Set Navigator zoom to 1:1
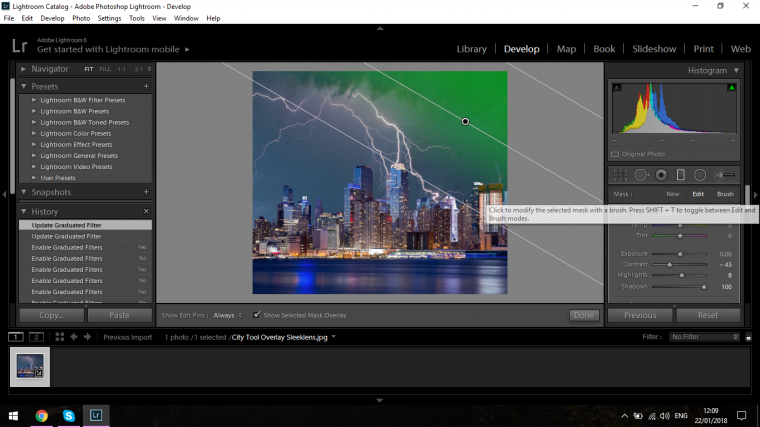Image resolution: width=760 pixels, height=427 pixels. pos(122,69)
